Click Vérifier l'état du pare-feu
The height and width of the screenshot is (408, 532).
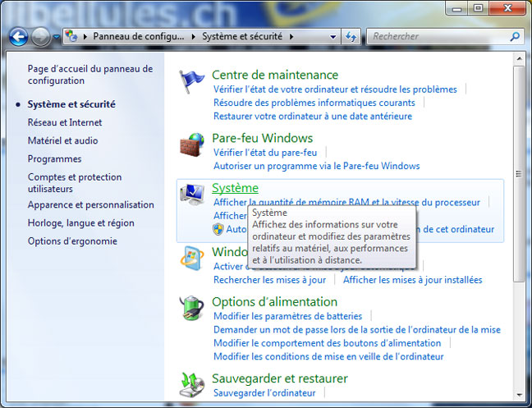pyautogui.click(x=265, y=153)
